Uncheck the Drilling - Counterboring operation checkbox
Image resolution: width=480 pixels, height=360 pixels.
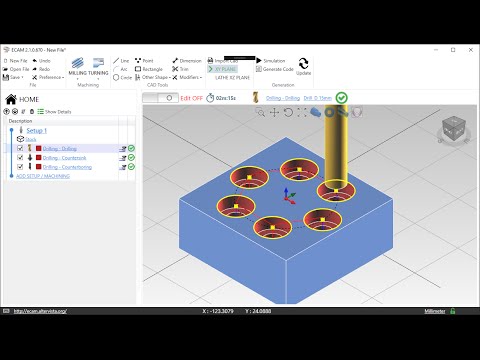[x=20, y=166]
